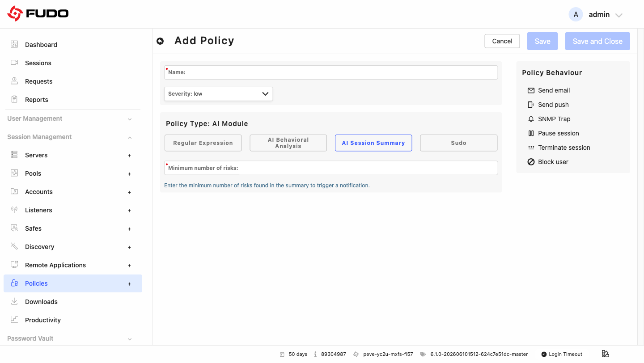
Task: Click the Minimum number of risks field
Action: pyautogui.click(x=331, y=168)
